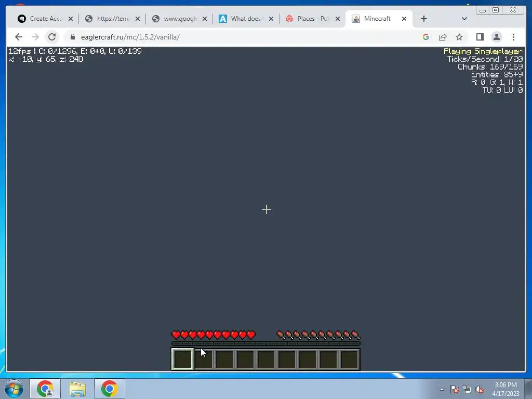This screenshot has height=399, width=532.
Task: Click the last hunger drumstick icon
Action: [355, 335]
